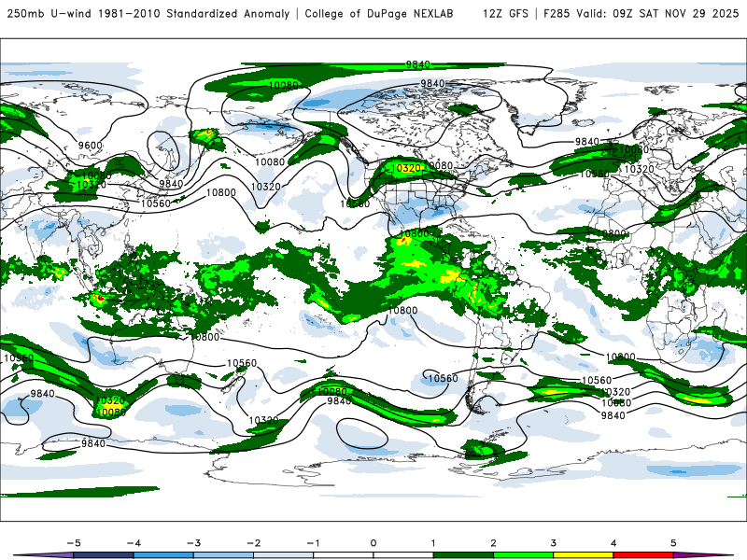Click the '10320' contour label over western North America
The image size is (747, 560).
point(406,168)
